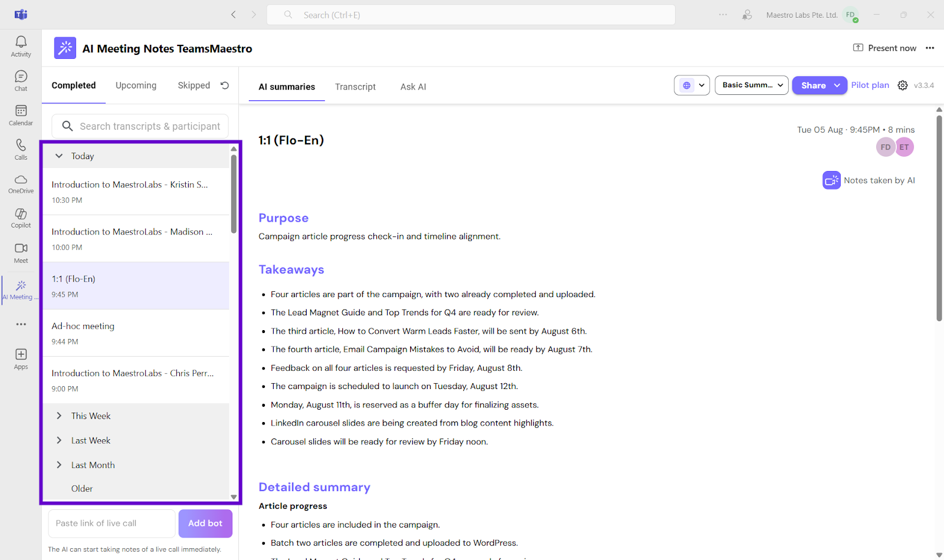Open the settings gear icon
Viewport: 944px width, 560px height.
pos(903,85)
